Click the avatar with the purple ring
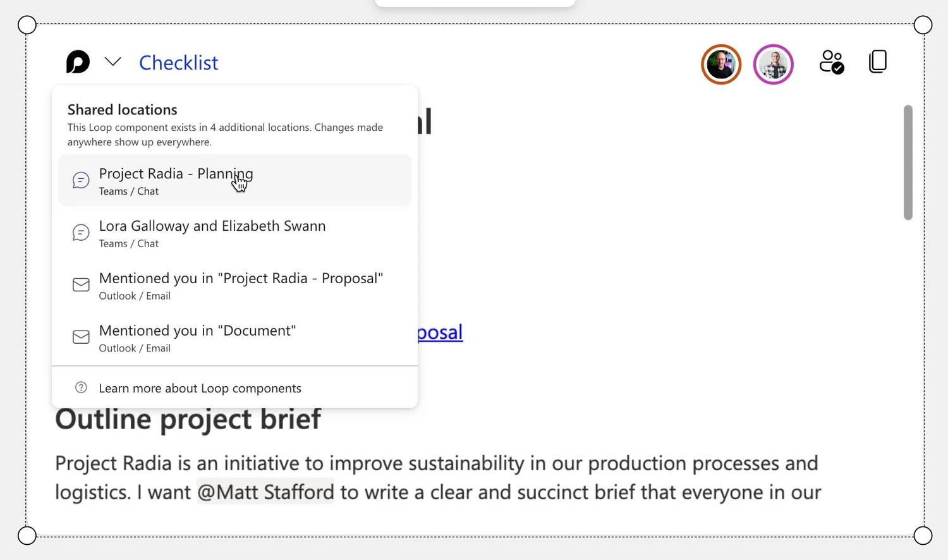The height and width of the screenshot is (560, 948). (773, 64)
